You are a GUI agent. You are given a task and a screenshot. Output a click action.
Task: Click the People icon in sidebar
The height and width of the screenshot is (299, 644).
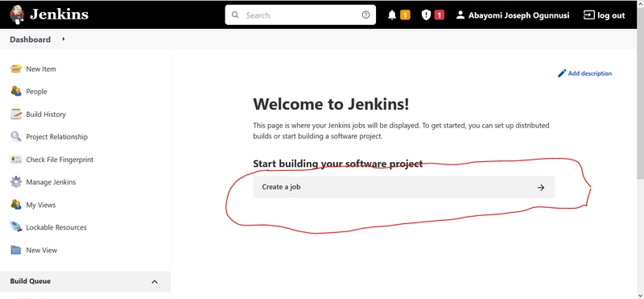tap(15, 91)
